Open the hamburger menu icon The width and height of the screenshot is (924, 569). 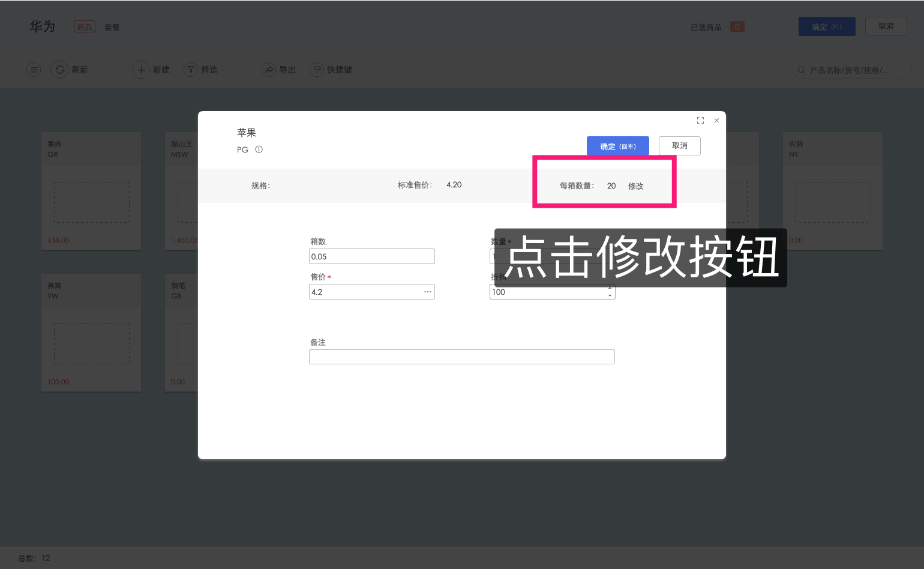pos(34,70)
